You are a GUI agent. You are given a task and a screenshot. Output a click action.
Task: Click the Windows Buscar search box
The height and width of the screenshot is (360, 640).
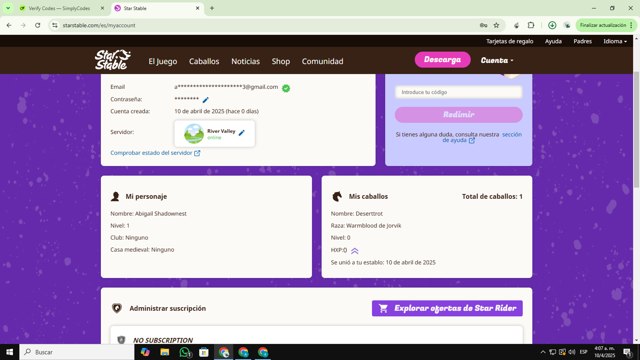77,352
